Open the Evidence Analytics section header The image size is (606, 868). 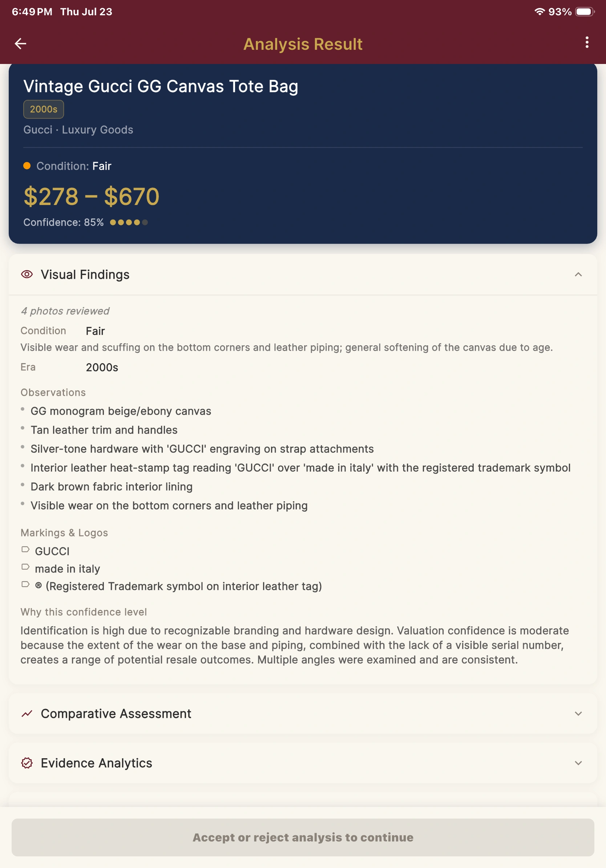tap(303, 763)
